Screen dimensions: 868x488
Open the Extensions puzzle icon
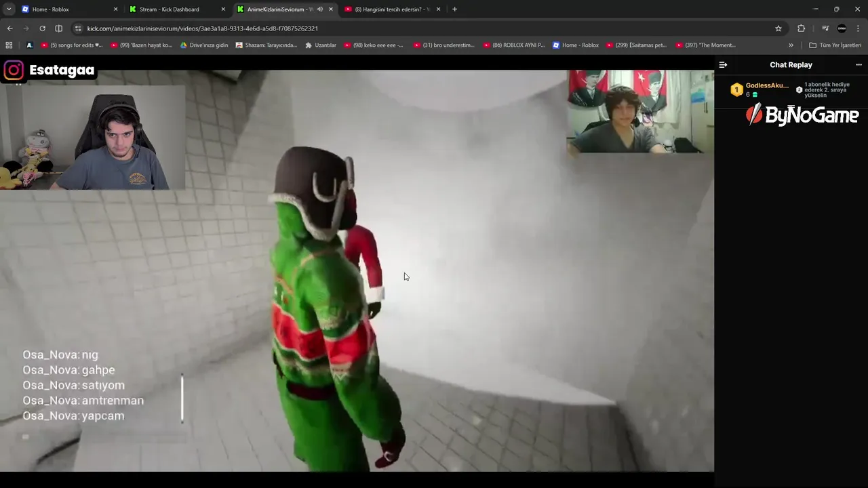pyautogui.click(x=802, y=28)
